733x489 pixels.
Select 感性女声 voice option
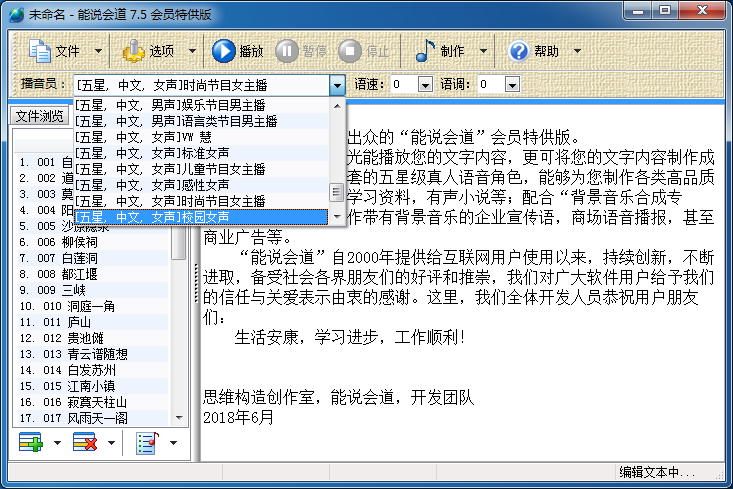point(201,185)
